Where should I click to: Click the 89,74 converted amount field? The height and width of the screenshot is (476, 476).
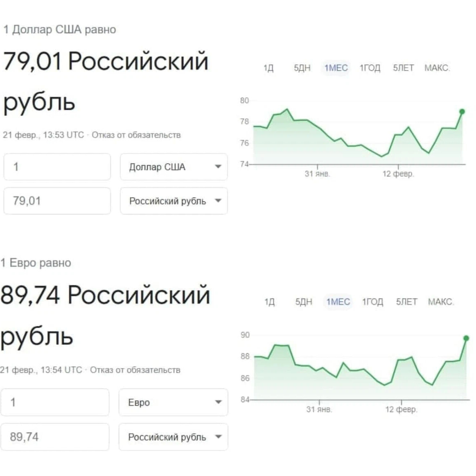coord(55,437)
